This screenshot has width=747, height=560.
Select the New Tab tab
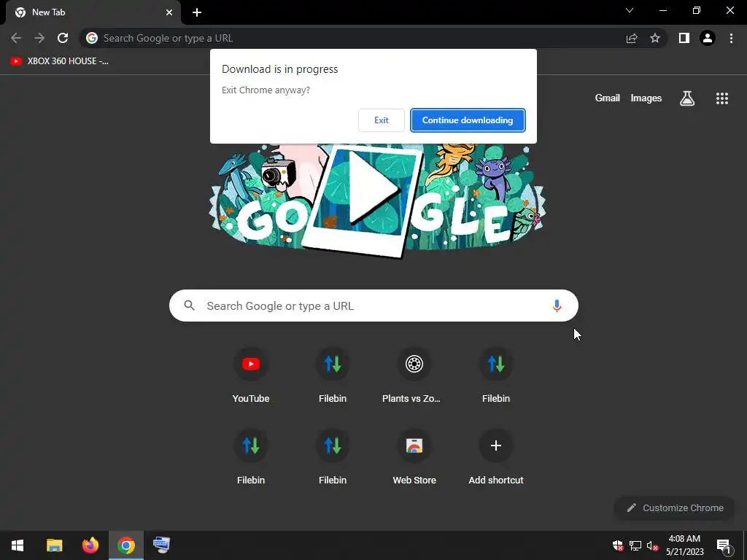click(x=93, y=12)
